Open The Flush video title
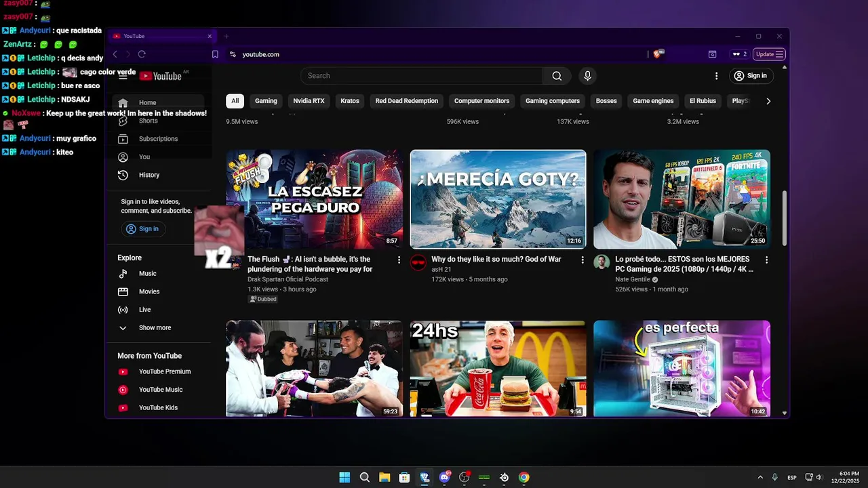 310,264
